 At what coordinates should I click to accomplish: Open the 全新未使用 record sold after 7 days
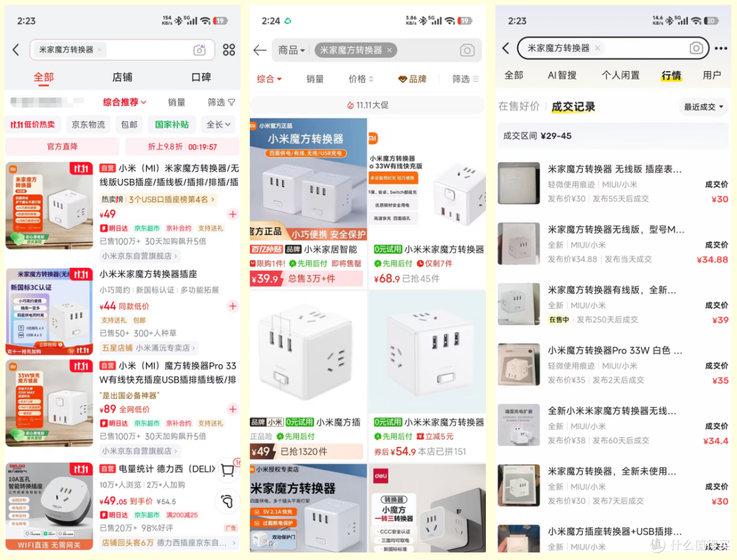tap(613, 486)
